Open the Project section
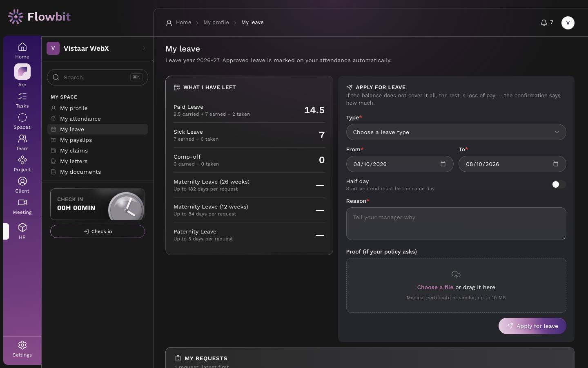This screenshot has width=588, height=368. point(22,164)
